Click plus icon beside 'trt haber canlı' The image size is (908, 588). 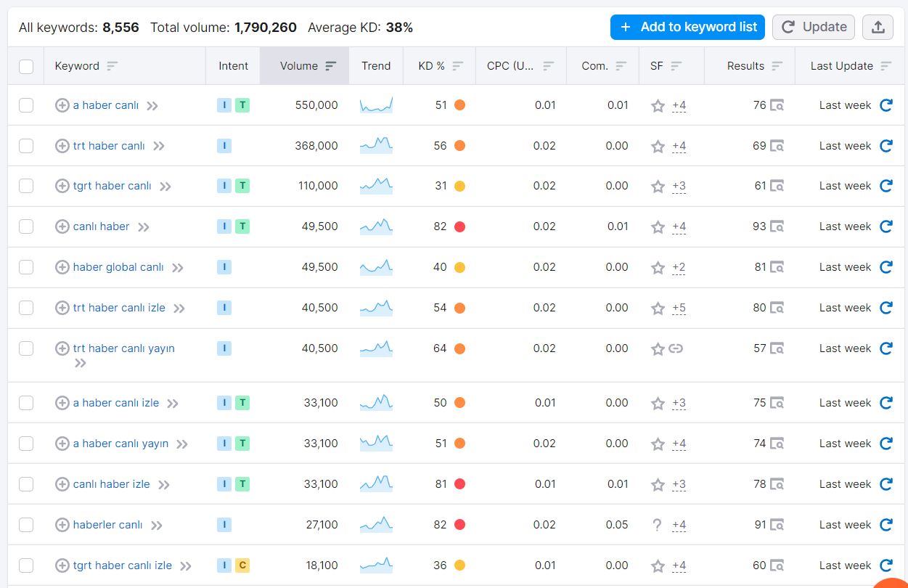click(62, 146)
